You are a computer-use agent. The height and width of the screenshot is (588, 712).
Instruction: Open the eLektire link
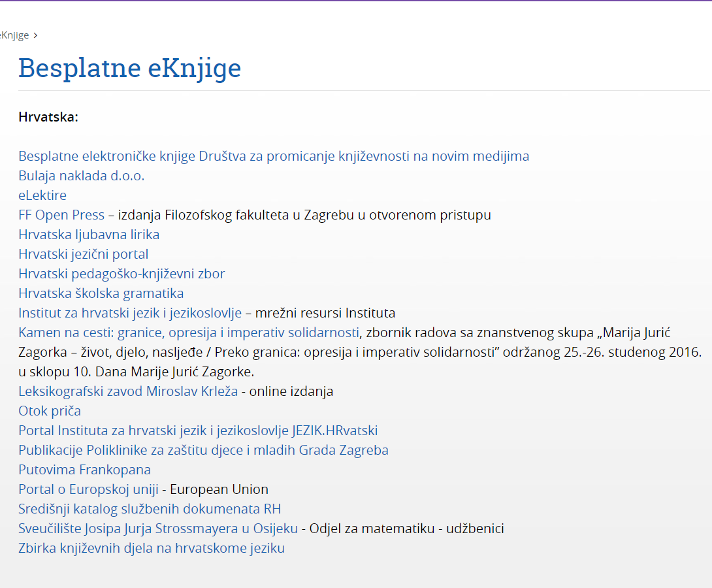[x=42, y=195]
